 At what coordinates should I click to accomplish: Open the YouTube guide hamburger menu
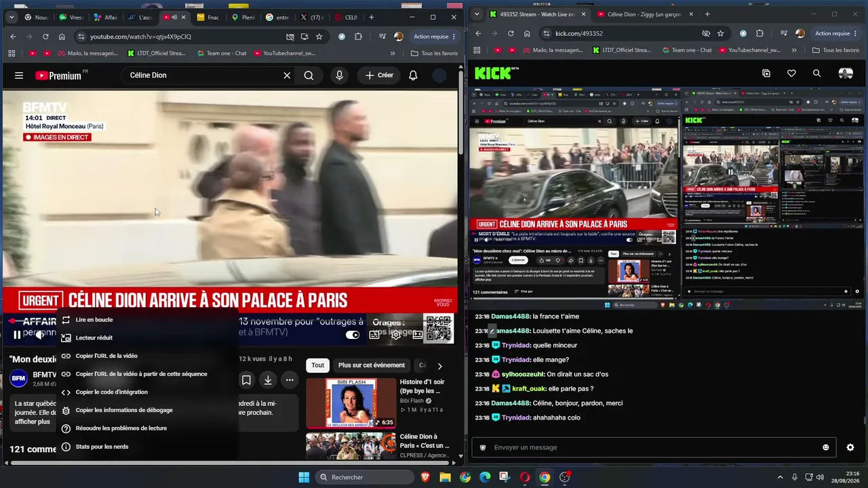(x=19, y=75)
